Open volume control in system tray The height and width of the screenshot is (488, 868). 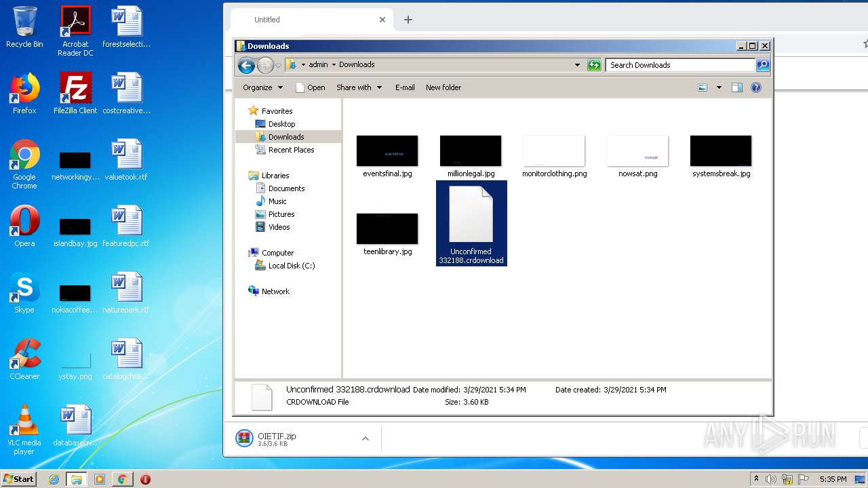(771, 479)
